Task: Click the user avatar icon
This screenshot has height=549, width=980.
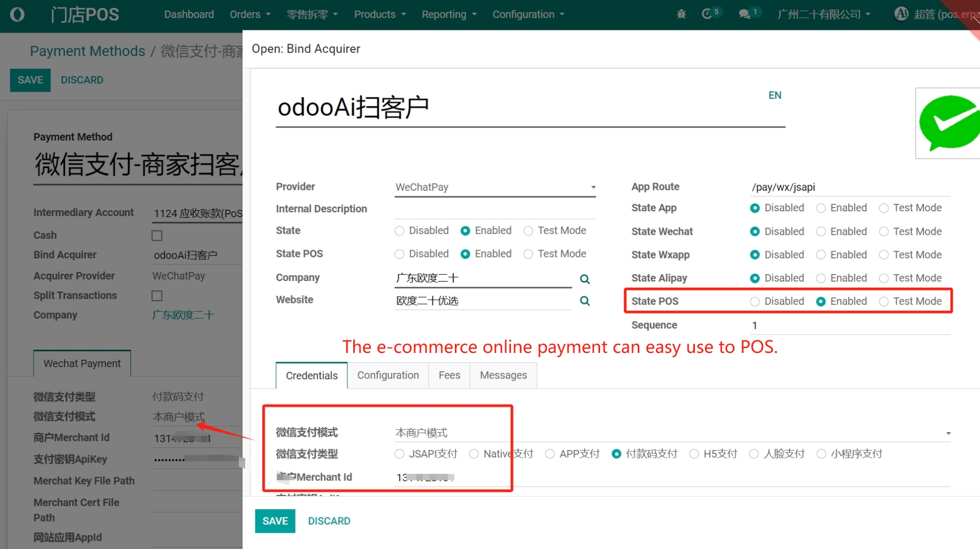Action: click(x=901, y=14)
